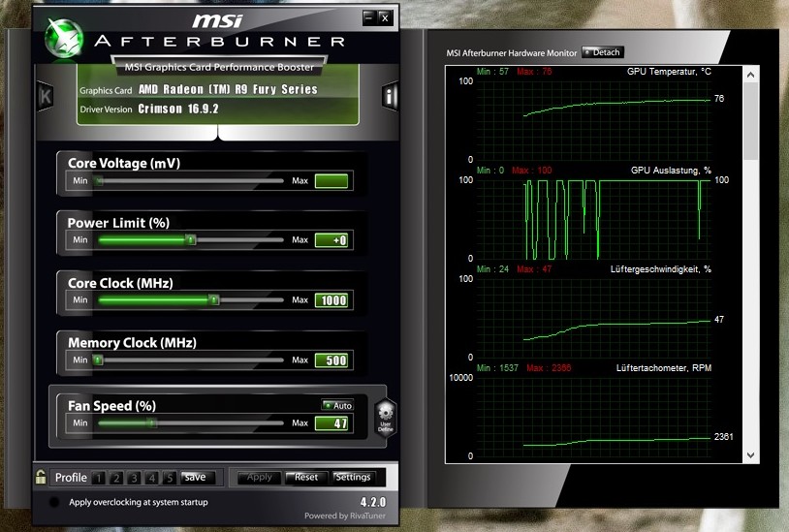Click the Crimson 16.9.2 driver version text

pos(178,109)
